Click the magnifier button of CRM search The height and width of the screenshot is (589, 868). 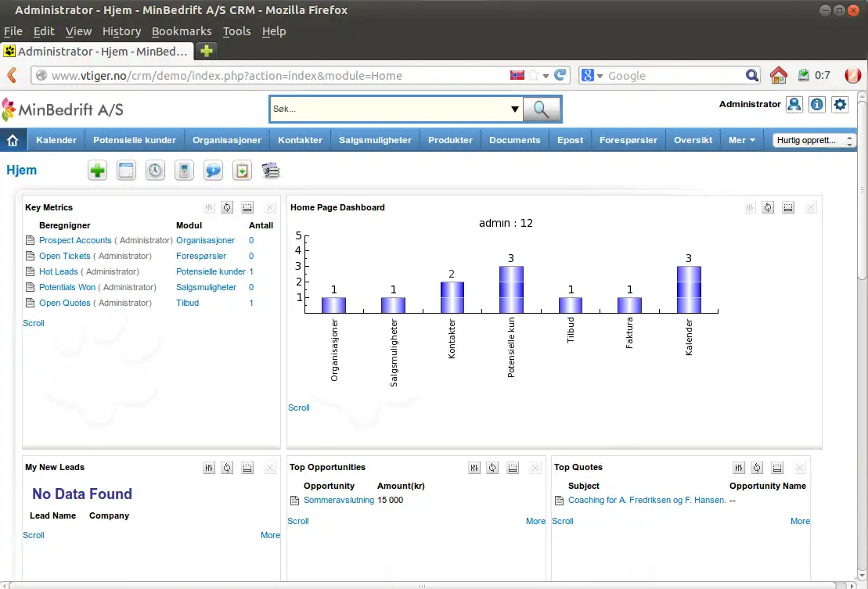click(x=541, y=110)
